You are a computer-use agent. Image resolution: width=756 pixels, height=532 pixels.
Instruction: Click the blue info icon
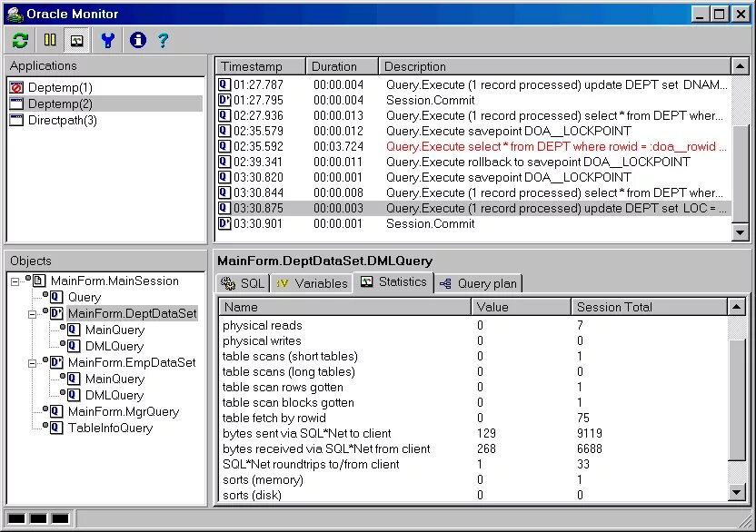[138, 40]
